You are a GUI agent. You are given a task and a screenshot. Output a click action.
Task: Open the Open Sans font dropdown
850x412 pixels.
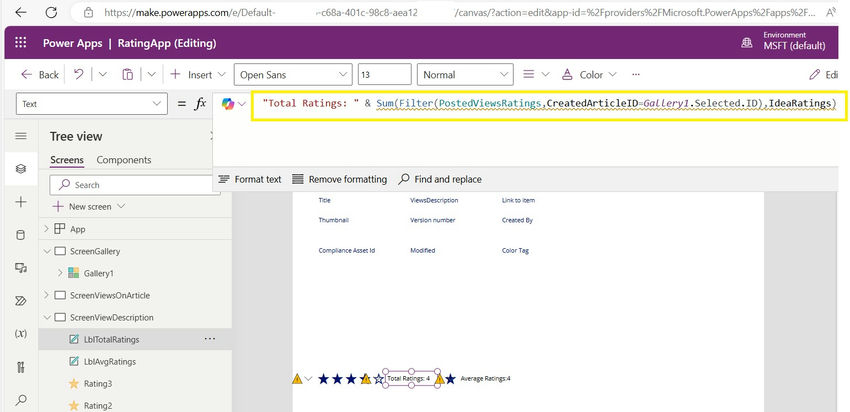pyautogui.click(x=293, y=74)
